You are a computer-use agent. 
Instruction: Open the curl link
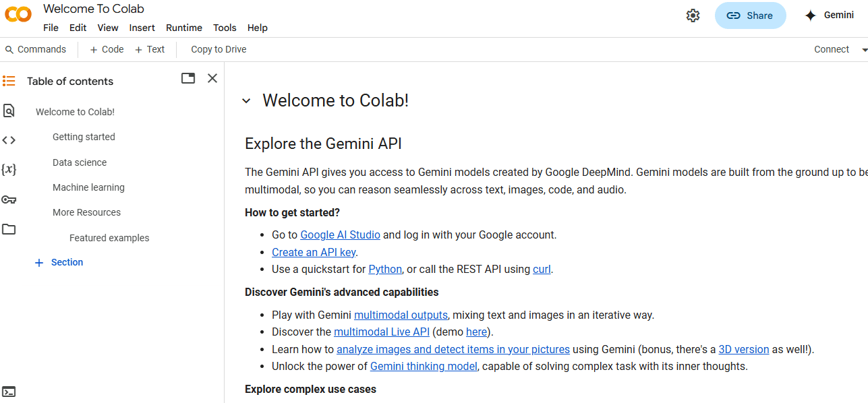click(x=542, y=269)
